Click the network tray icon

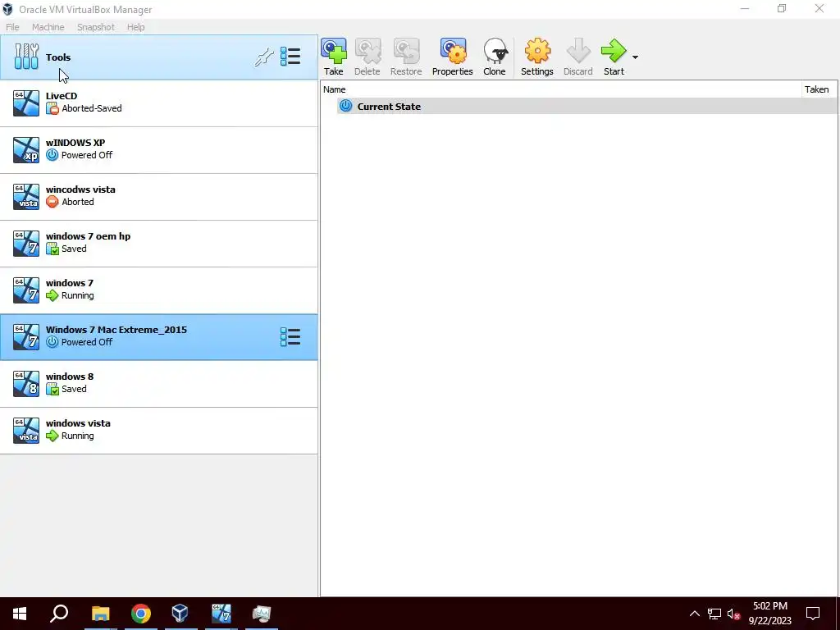click(x=714, y=614)
